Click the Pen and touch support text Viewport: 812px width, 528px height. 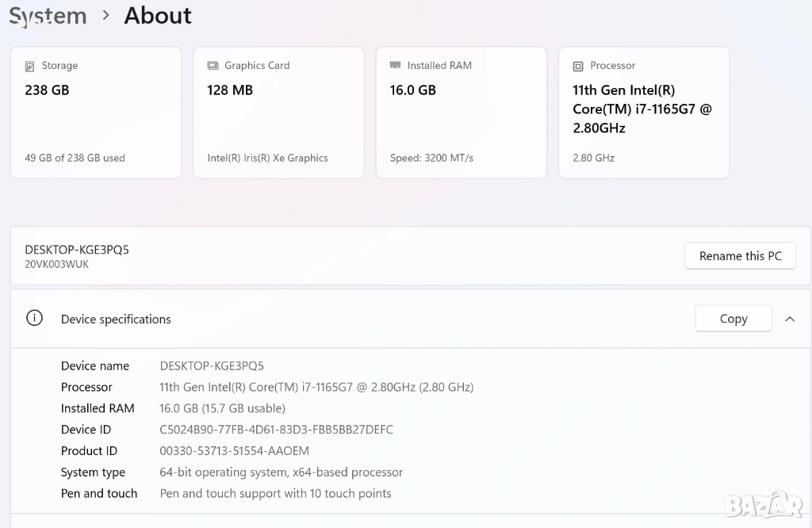click(275, 493)
